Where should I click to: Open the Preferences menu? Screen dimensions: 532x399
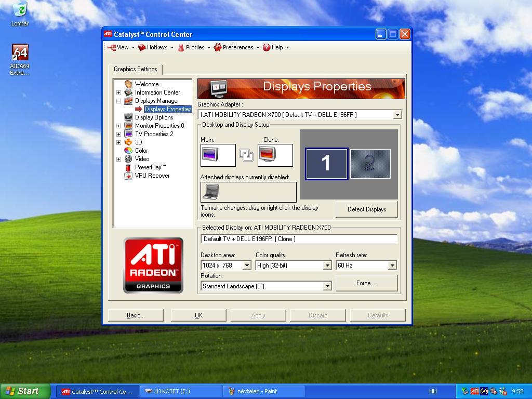pyautogui.click(x=236, y=47)
